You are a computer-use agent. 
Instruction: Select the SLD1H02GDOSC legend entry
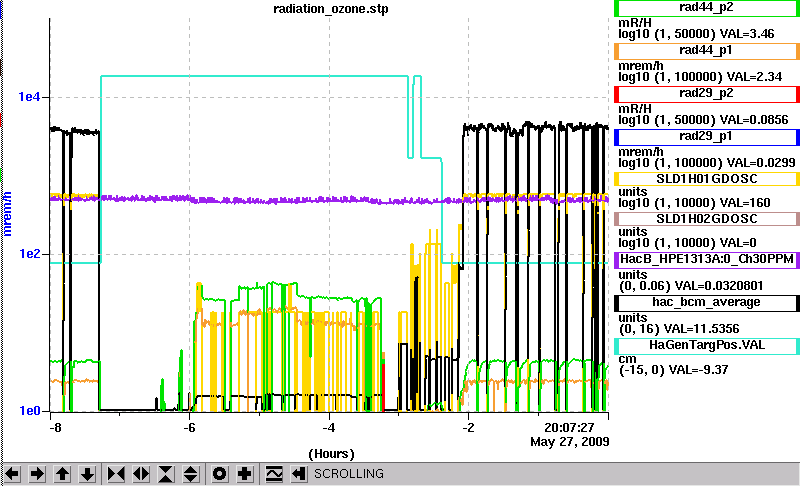pos(707,219)
